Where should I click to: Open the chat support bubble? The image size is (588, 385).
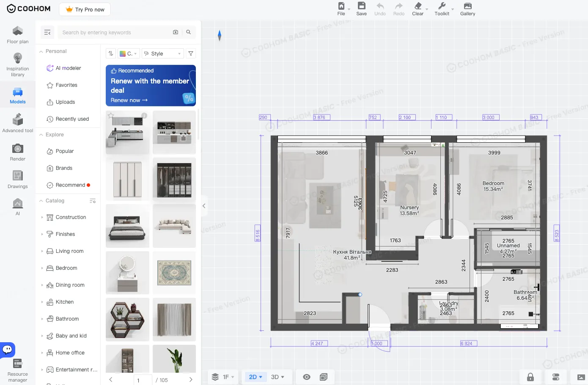[x=8, y=349]
